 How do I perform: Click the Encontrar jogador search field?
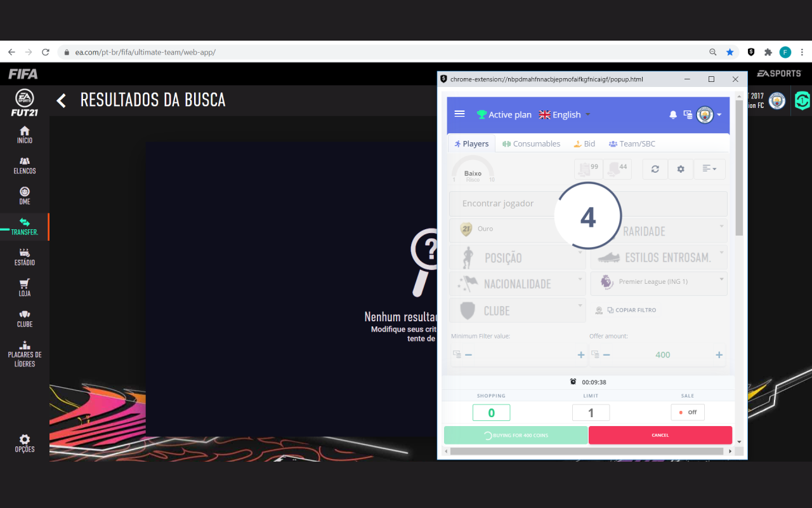588,204
